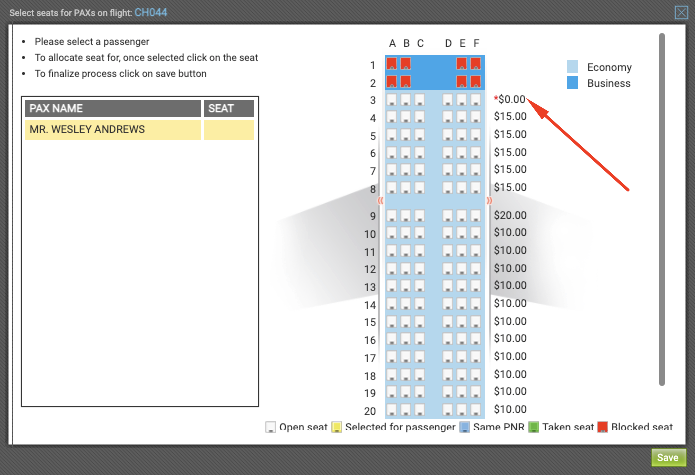Select seat 11D
Image resolution: width=695 pixels, height=475 pixels.
click(448, 251)
